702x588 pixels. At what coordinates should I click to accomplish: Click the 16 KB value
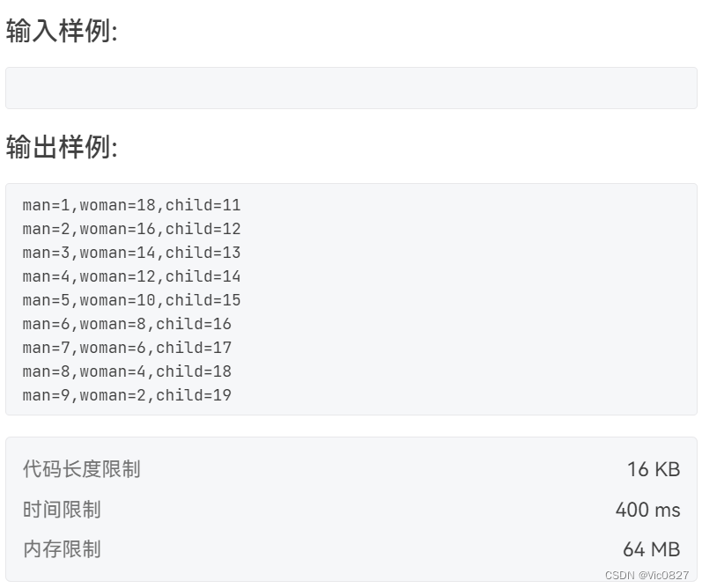pyautogui.click(x=654, y=469)
